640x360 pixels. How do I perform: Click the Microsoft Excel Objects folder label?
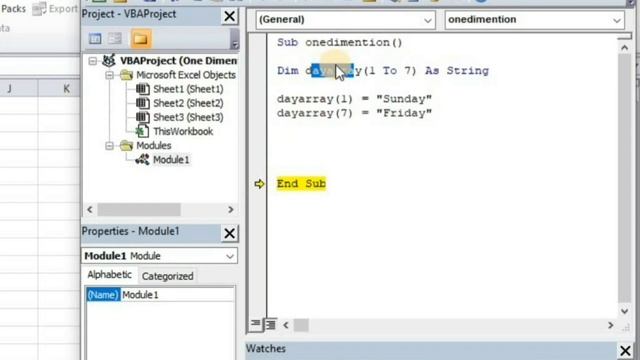[x=186, y=75]
